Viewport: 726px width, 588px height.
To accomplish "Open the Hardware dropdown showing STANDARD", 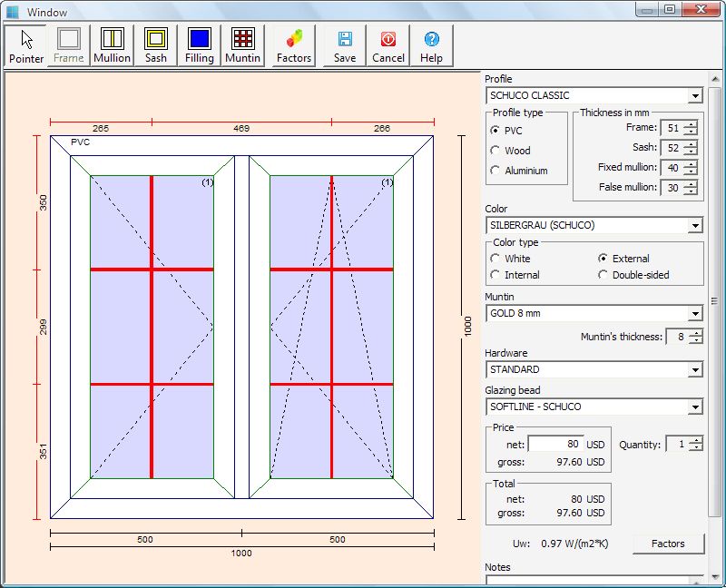I will pos(695,369).
